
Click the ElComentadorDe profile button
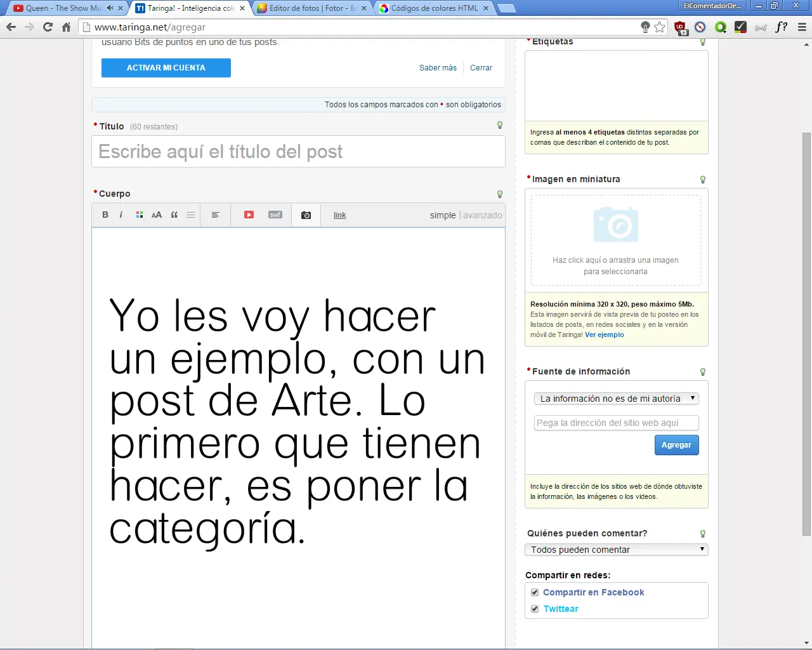(x=713, y=6)
